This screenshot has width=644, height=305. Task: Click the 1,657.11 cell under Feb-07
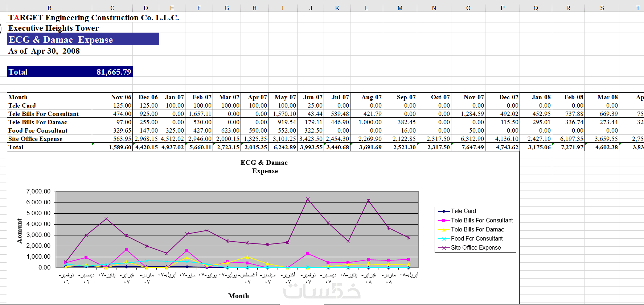click(x=199, y=114)
